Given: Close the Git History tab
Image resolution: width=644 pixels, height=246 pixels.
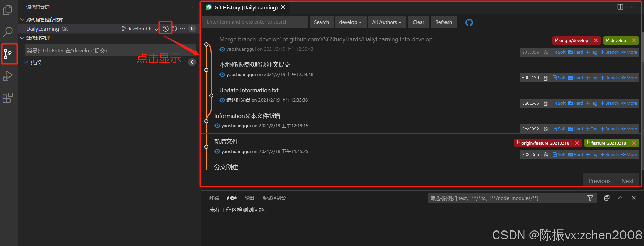Looking at the screenshot, I should click(x=283, y=7).
